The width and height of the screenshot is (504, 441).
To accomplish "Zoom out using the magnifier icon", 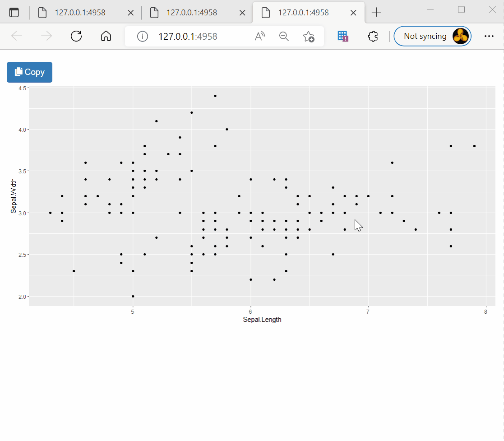I will [x=284, y=36].
